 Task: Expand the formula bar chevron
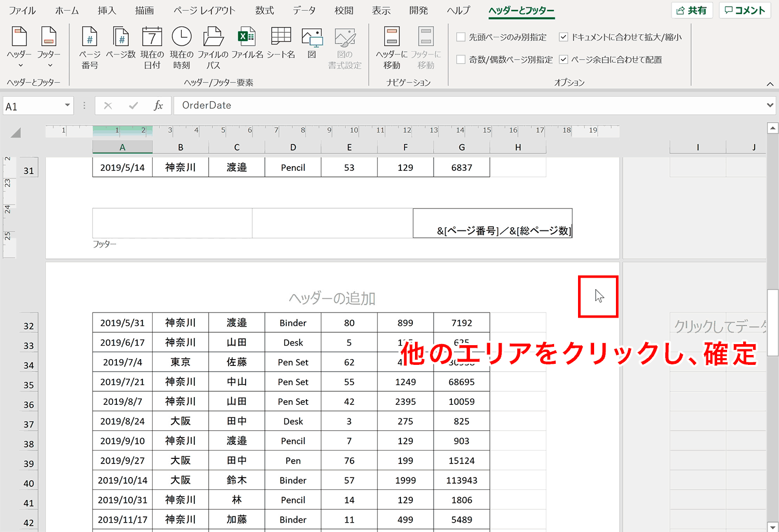pyautogui.click(x=770, y=105)
